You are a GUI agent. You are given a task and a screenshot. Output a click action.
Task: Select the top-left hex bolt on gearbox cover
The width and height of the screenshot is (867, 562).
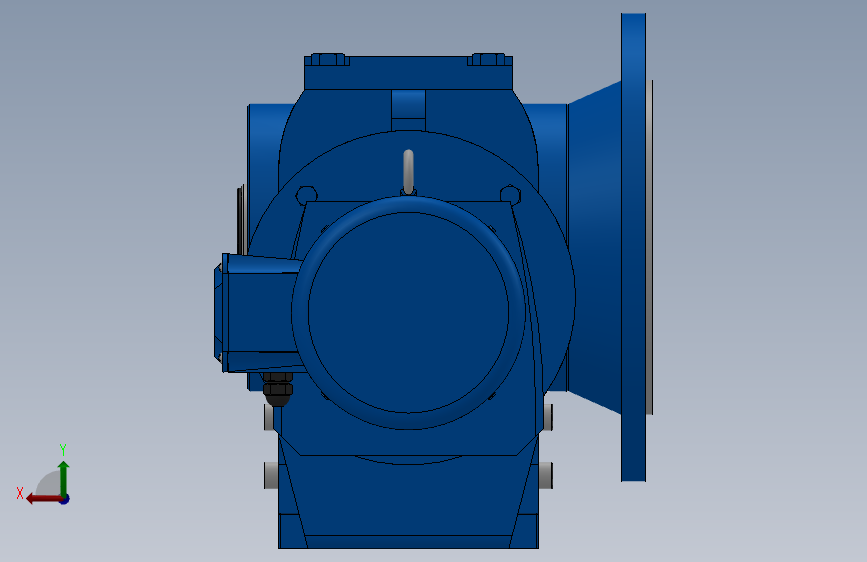328,60
